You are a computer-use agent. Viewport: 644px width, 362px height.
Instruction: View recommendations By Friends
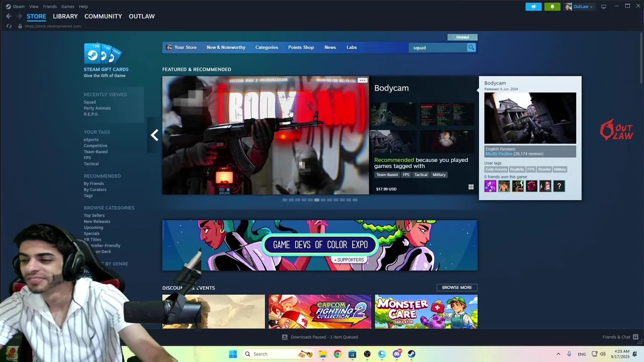pos(94,184)
